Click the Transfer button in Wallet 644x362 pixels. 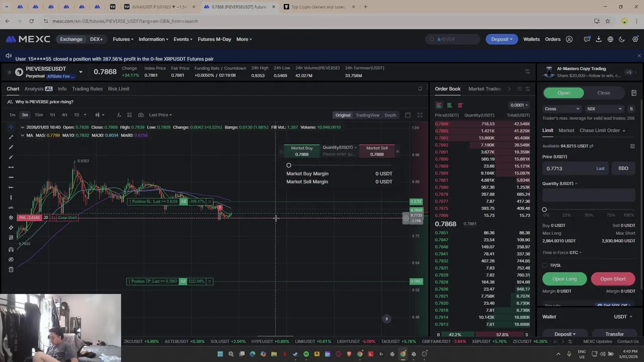tap(614, 334)
